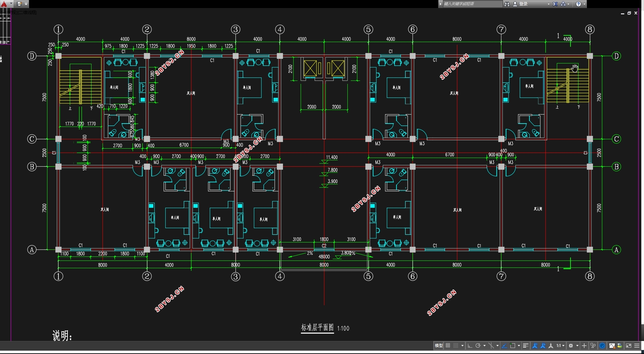Image resolution: width=644 pixels, height=354 pixels.
Task: Click the keyword search input field
Action: click(x=472, y=4)
